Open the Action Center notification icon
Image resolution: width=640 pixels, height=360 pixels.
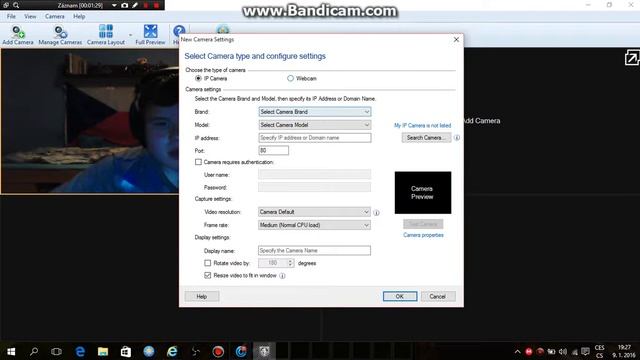(585, 351)
